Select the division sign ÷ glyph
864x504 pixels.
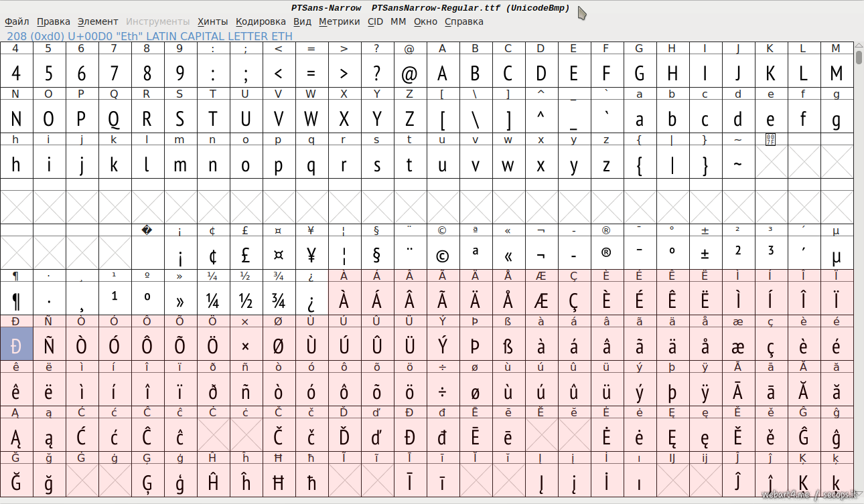coord(442,392)
